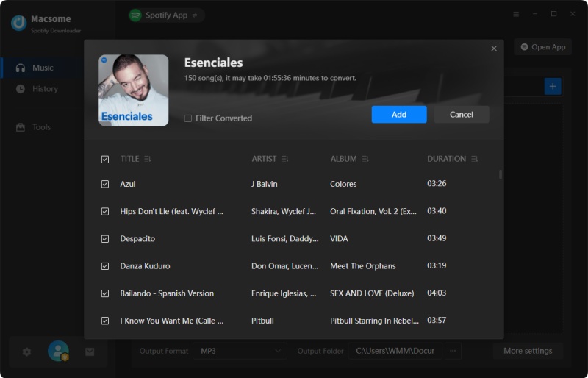This screenshot has height=378, width=588.
Task: Toggle the Filter Converted checkbox
Action: point(188,118)
